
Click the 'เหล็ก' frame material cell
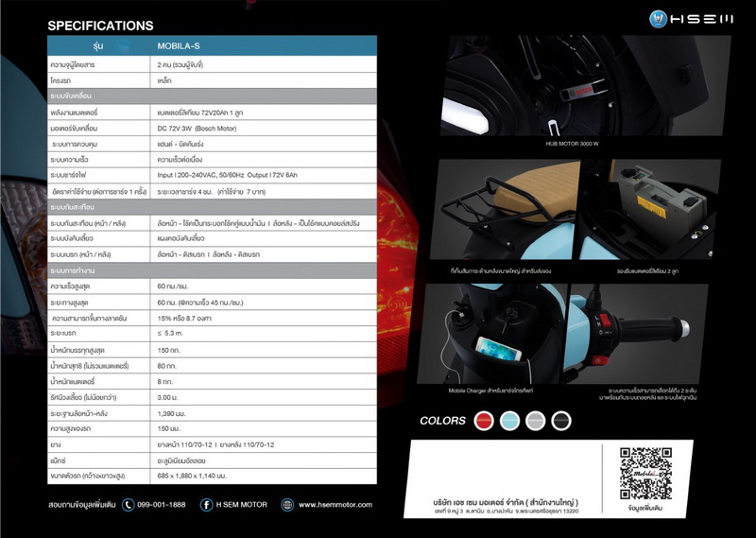(264, 80)
